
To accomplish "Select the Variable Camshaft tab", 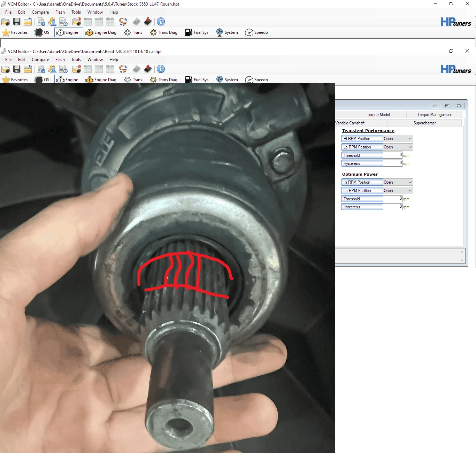I will [x=361, y=123].
